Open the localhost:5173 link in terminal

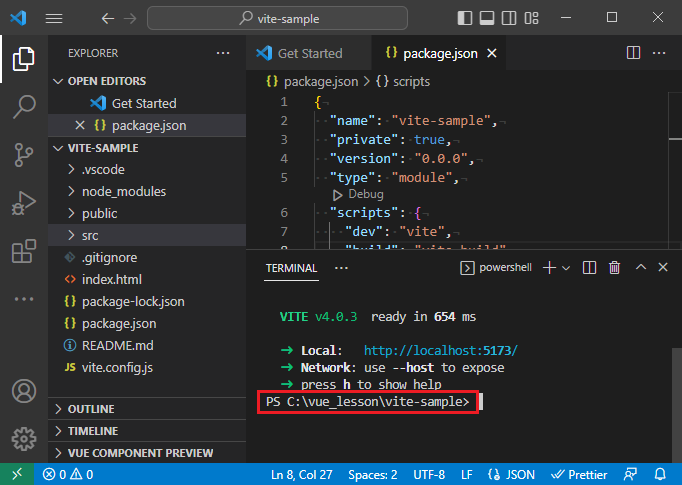coord(441,351)
